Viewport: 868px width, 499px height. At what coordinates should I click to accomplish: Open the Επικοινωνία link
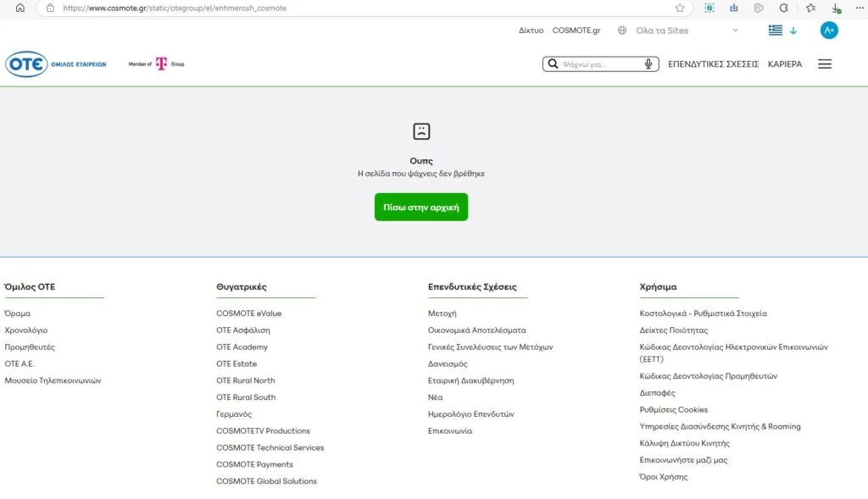click(449, 431)
